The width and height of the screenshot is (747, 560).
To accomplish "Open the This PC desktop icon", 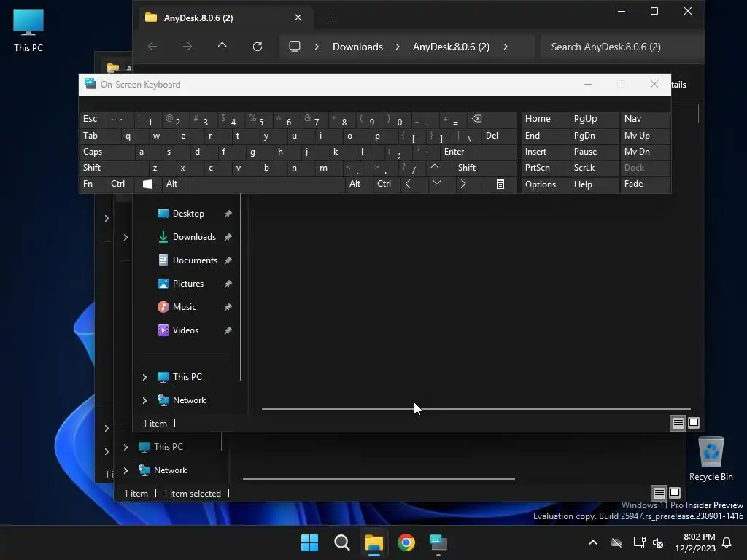I will [28, 29].
